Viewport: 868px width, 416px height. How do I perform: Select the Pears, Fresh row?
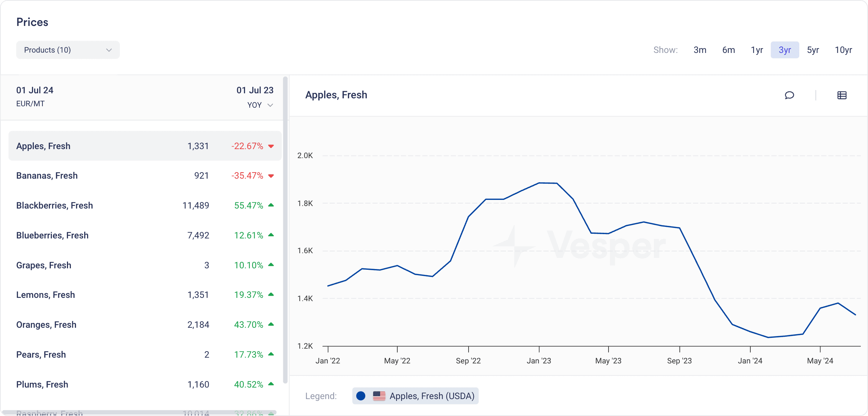[x=145, y=354]
